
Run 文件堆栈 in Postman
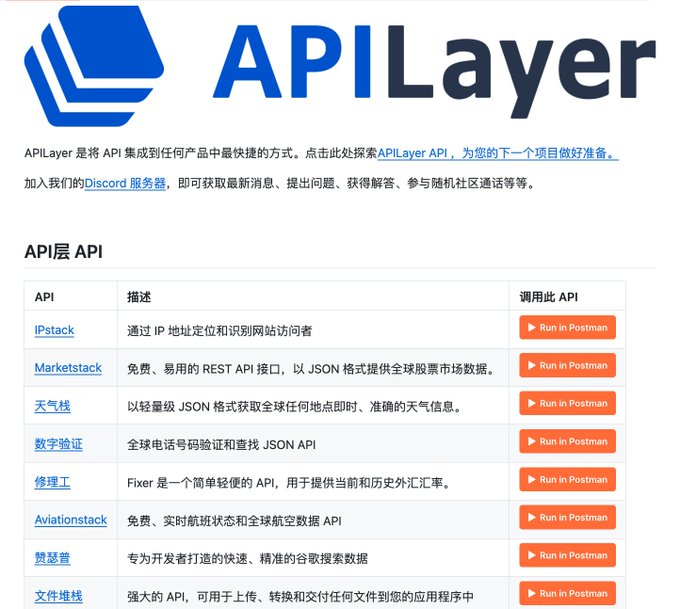pos(567,593)
